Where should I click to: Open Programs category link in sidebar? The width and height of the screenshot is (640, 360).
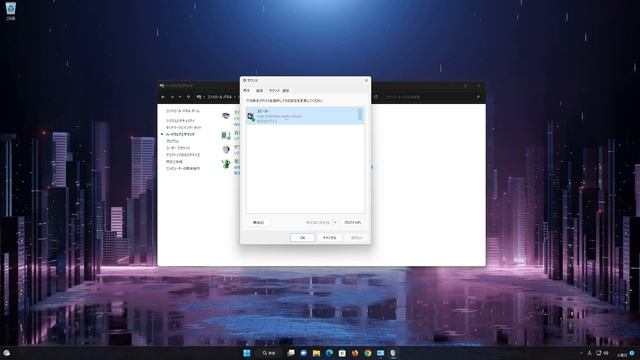(x=172, y=141)
